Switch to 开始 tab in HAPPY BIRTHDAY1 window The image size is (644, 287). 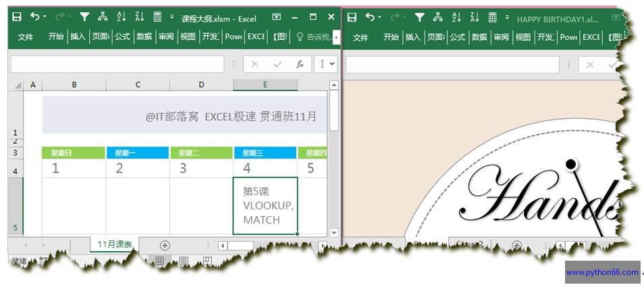click(391, 36)
